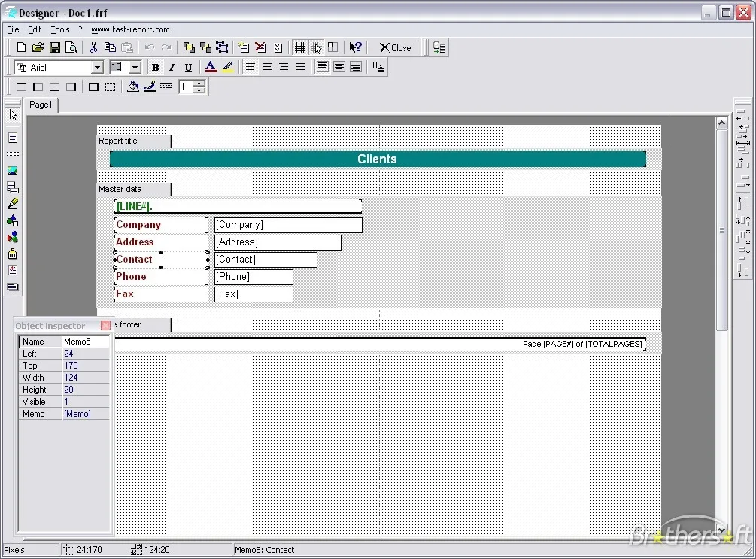
Task: Align text to top vertically
Action: (x=323, y=67)
